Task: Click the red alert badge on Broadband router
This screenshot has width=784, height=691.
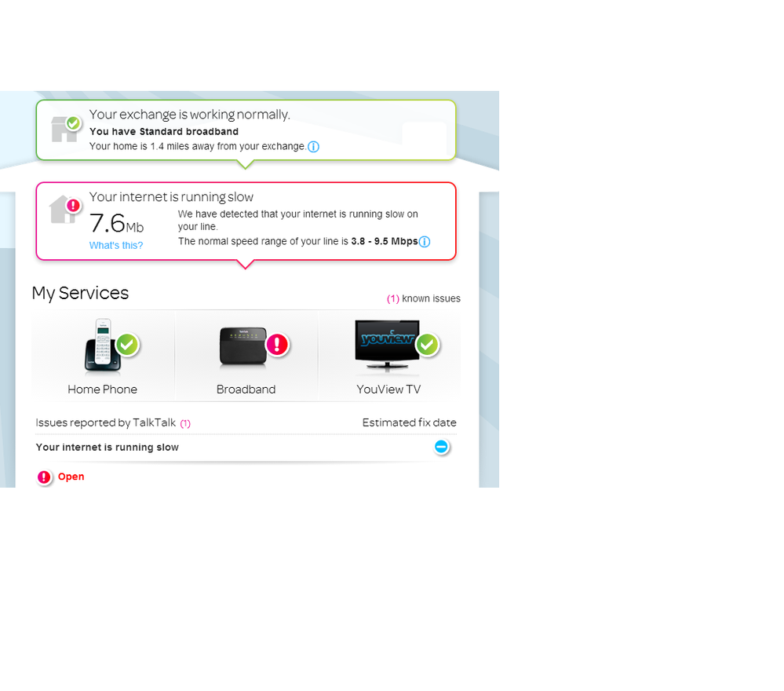Action: click(x=278, y=344)
